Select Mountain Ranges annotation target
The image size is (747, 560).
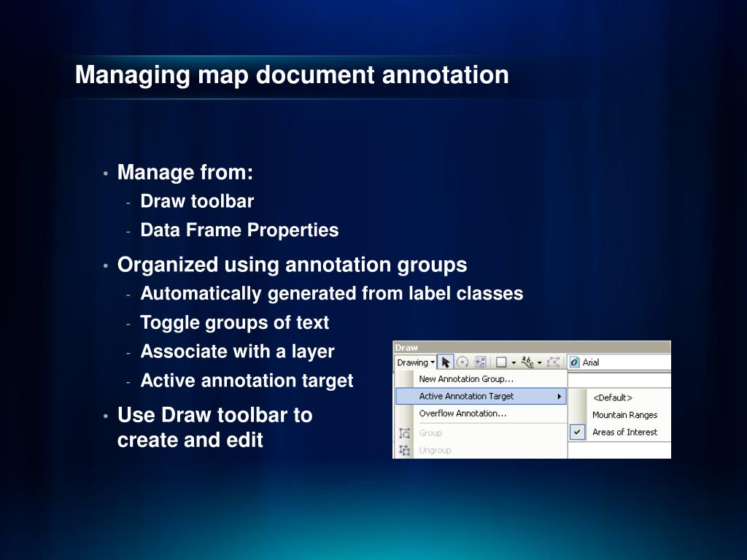pyautogui.click(x=624, y=415)
